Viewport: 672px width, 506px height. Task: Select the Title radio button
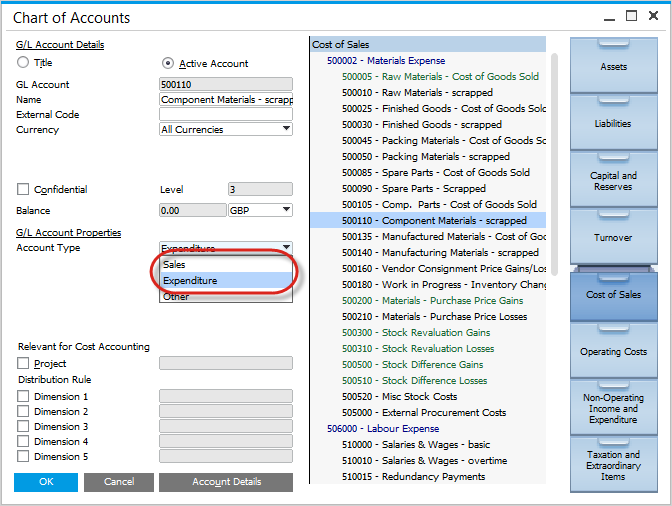pos(23,63)
